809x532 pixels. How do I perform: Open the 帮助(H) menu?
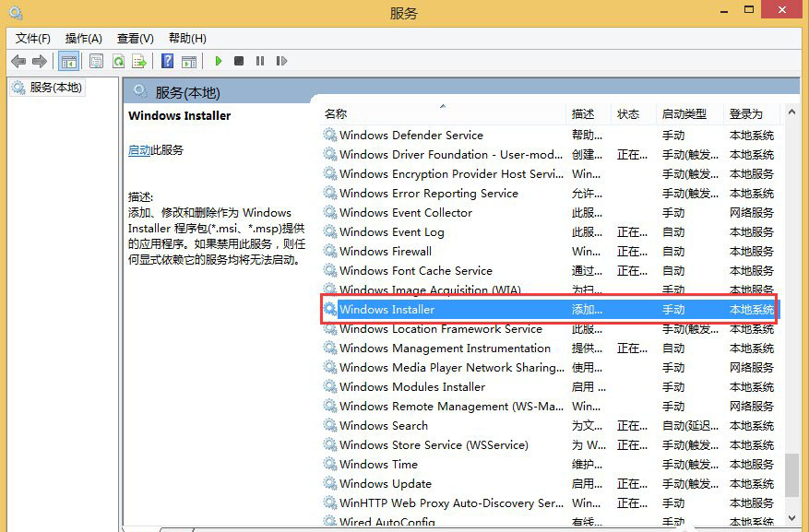click(187, 39)
